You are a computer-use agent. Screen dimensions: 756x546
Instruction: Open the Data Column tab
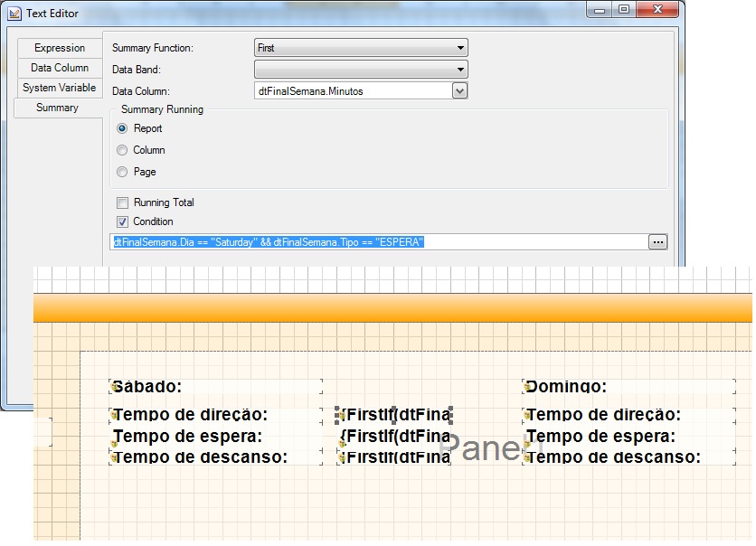(x=60, y=68)
